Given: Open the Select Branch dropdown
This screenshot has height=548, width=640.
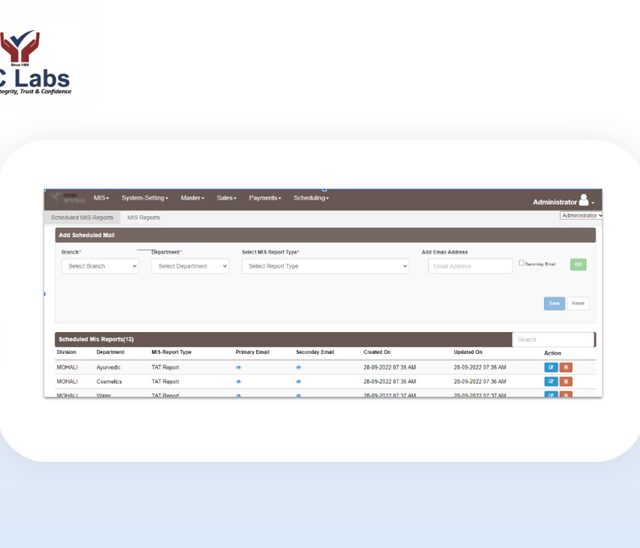Looking at the screenshot, I should 100,266.
